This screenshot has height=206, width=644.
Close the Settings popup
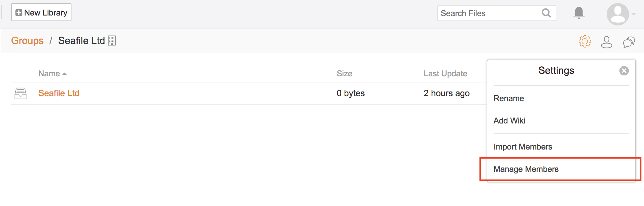624,71
